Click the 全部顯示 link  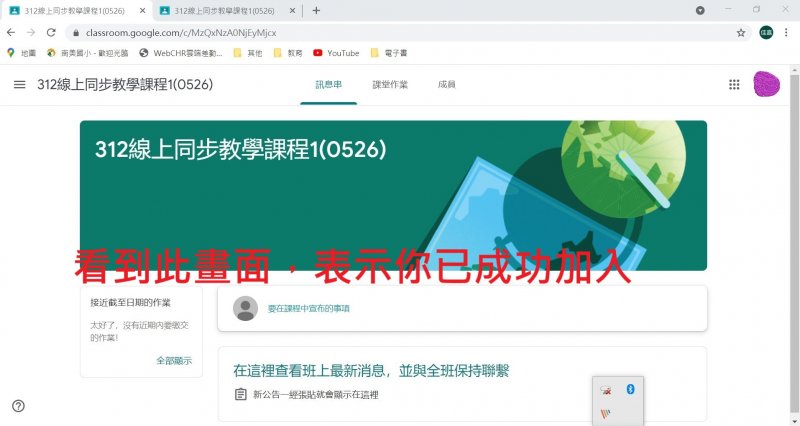tap(173, 360)
